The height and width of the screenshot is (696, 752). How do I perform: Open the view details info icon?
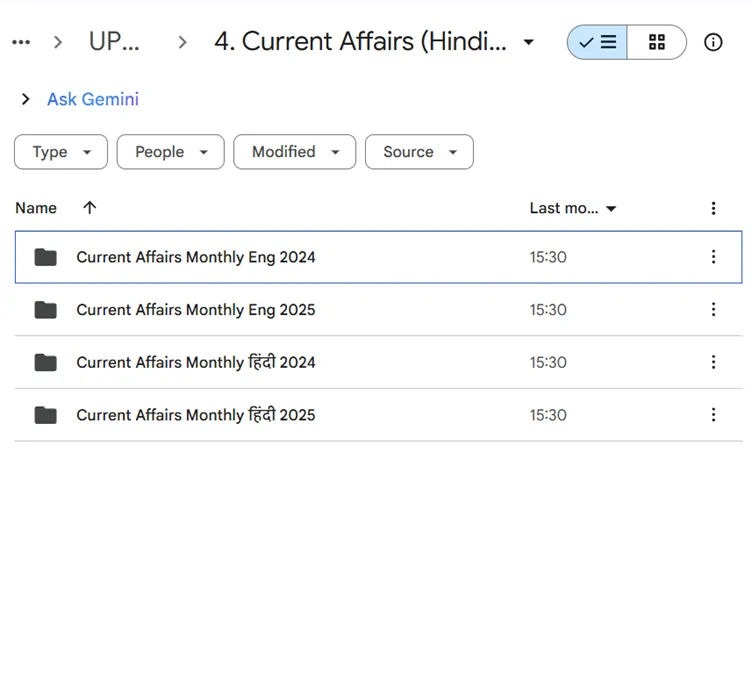point(713,42)
